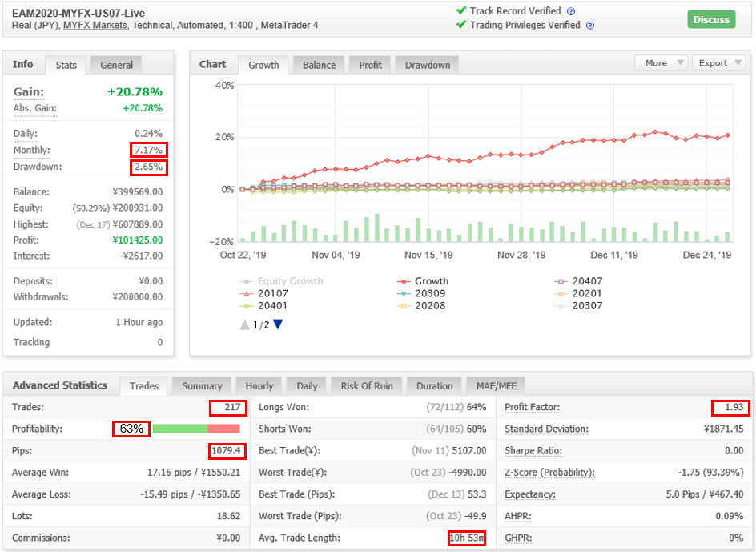Click the green Discuss button
This screenshot has height=552, width=756.
pyautogui.click(x=711, y=20)
